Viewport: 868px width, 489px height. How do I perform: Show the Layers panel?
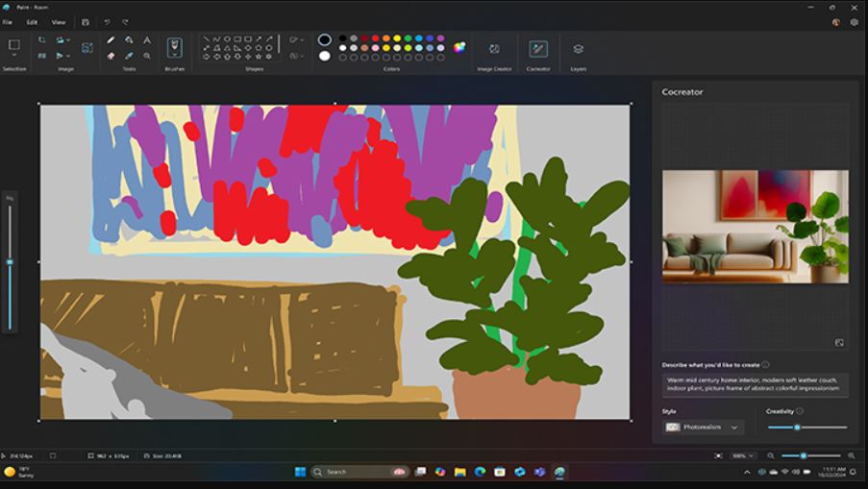[x=578, y=49]
